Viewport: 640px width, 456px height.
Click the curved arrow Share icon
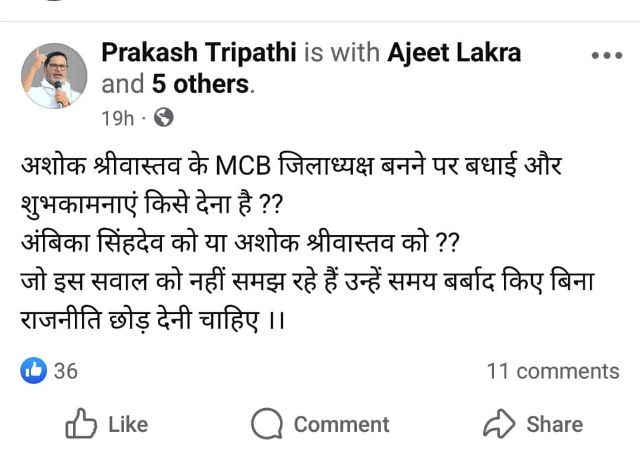(498, 424)
